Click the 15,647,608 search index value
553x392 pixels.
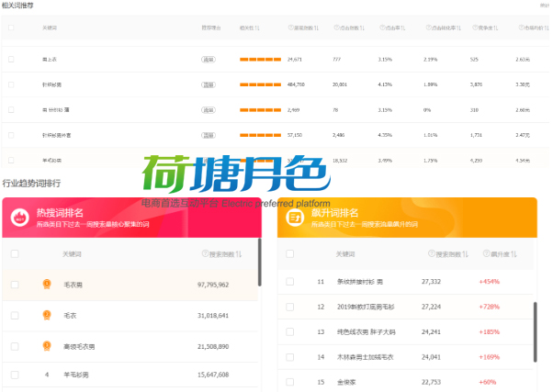pyautogui.click(x=213, y=375)
